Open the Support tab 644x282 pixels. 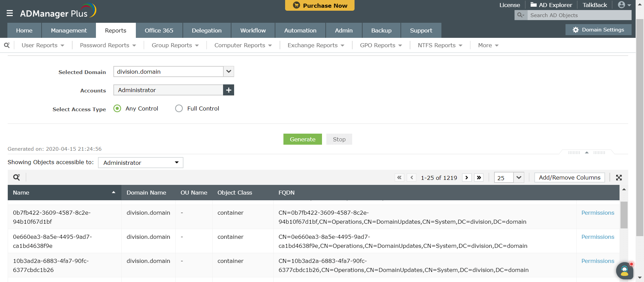click(421, 30)
